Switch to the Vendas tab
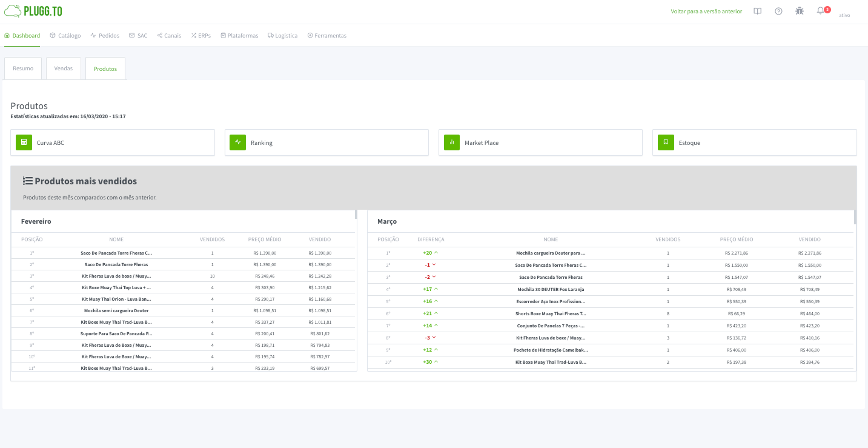Image resolution: width=868 pixels, height=448 pixels. pyautogui.click(x=64, y=69)
